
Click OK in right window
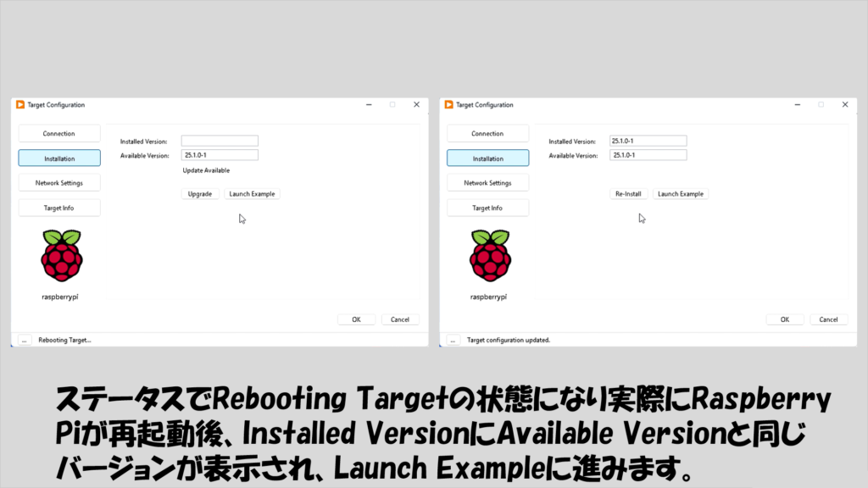pos(785,319)
